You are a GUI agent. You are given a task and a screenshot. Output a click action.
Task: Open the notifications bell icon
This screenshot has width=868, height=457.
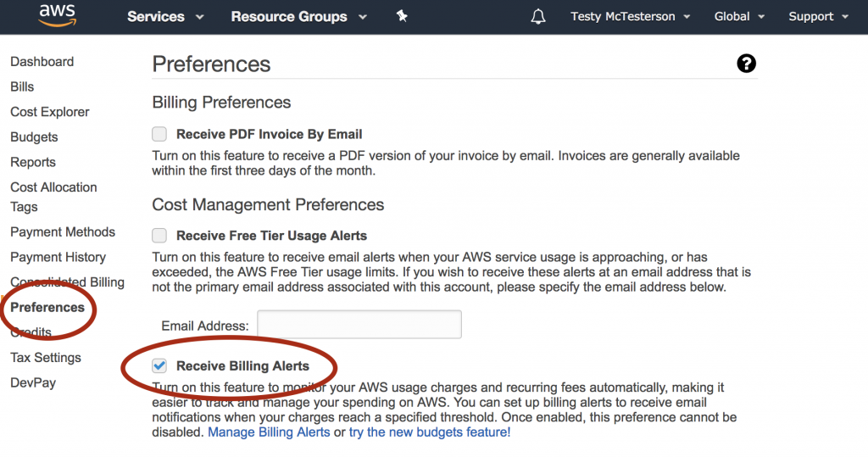[x=538, y=17]
